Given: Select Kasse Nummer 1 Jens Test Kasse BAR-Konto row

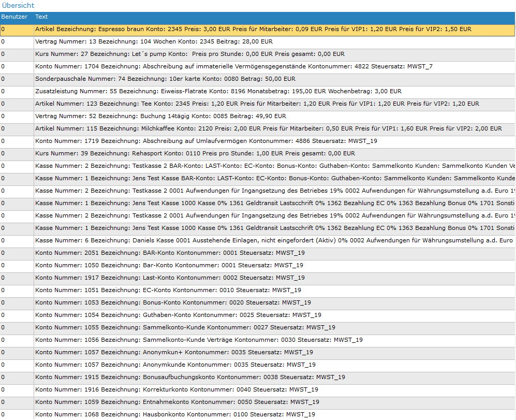Looking at the screenshot, I should (x=257, y=179).
